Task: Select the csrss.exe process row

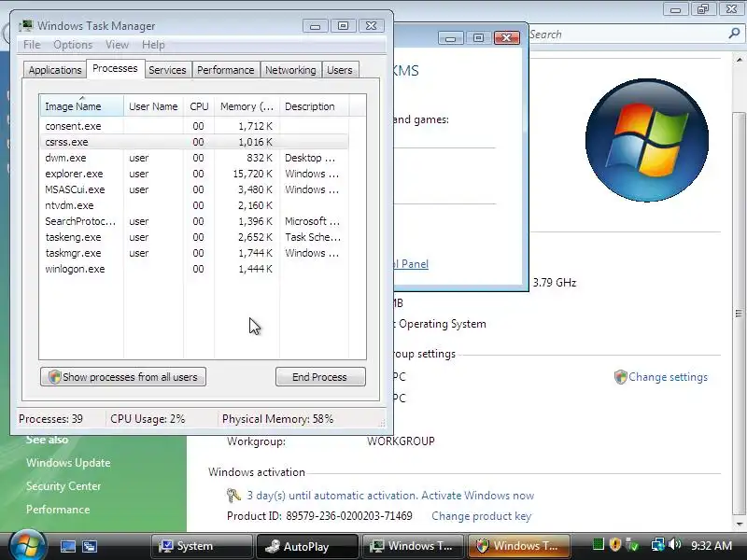Action: [x=194, y=142]
